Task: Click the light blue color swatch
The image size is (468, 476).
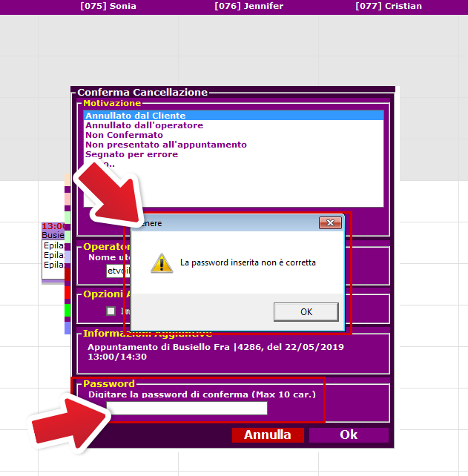Action: click(67, 328)
